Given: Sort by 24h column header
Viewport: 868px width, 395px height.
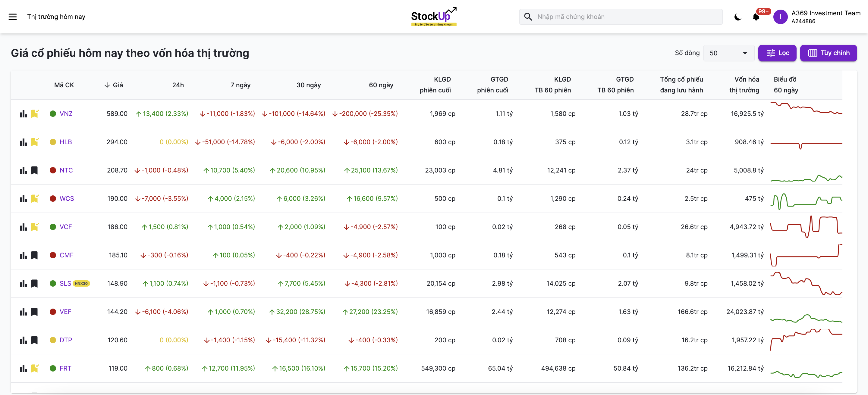Looking at the screenshot, I should coord(178,85).
